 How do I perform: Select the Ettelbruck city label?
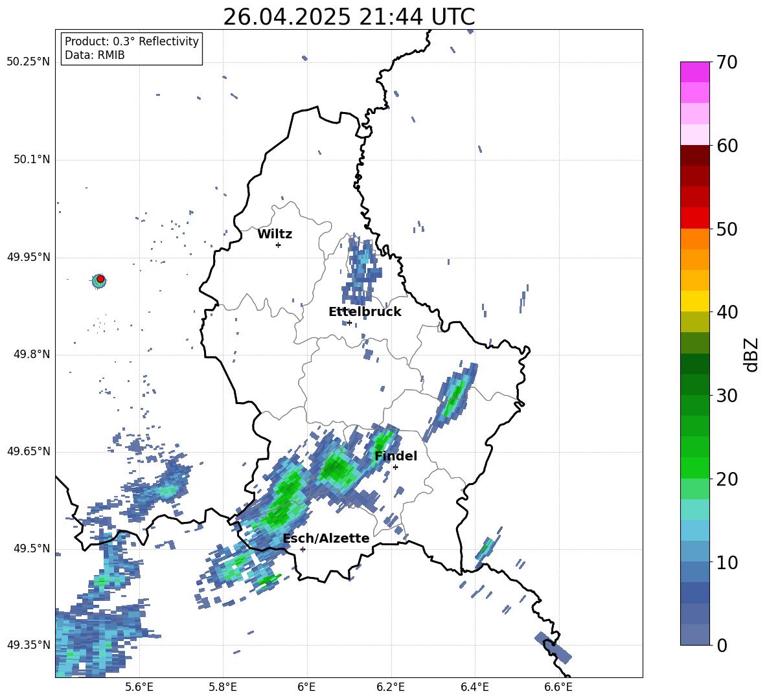pyautogui.click(x=365, y=312)
